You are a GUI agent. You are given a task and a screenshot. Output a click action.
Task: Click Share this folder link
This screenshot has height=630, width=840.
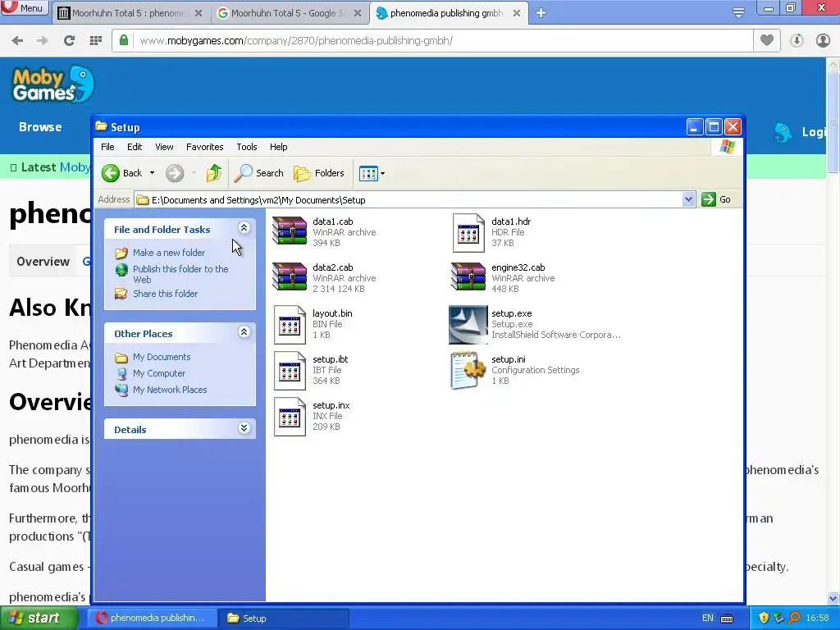tap(165, 294)
